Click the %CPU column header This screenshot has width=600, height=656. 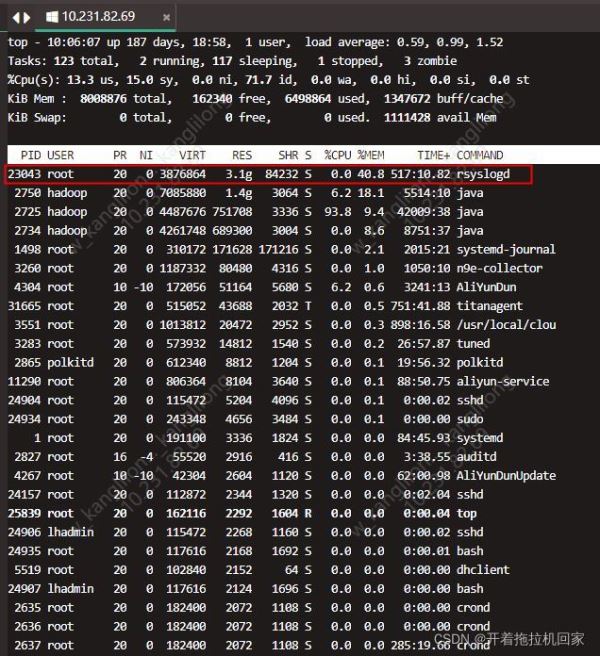[338, 155]
